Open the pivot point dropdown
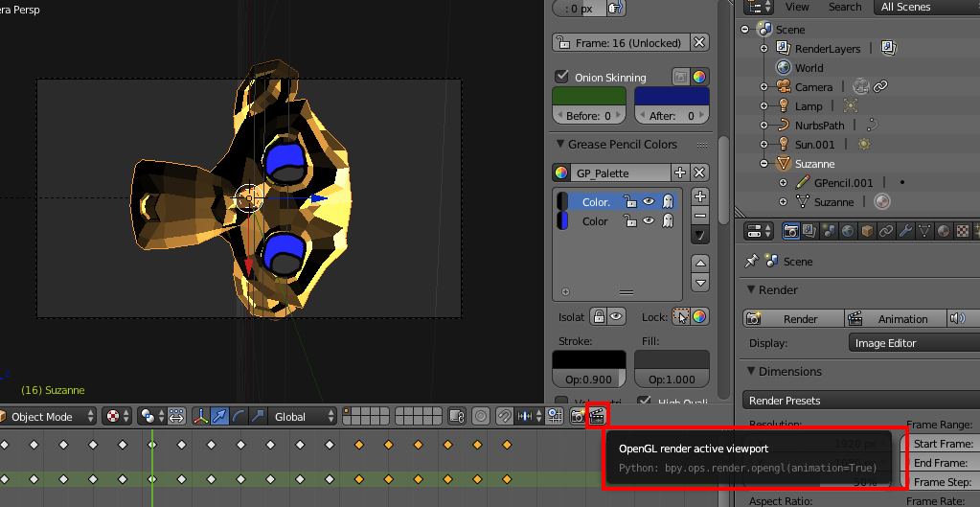Screen dimensions: 980x507 click(x=153, y=416)
